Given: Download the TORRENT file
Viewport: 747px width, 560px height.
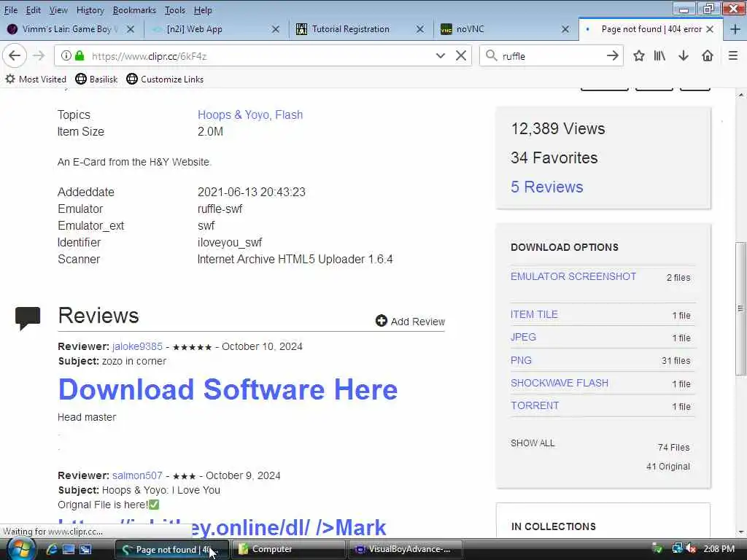Looking at the screenshot, I should (535, 405).
